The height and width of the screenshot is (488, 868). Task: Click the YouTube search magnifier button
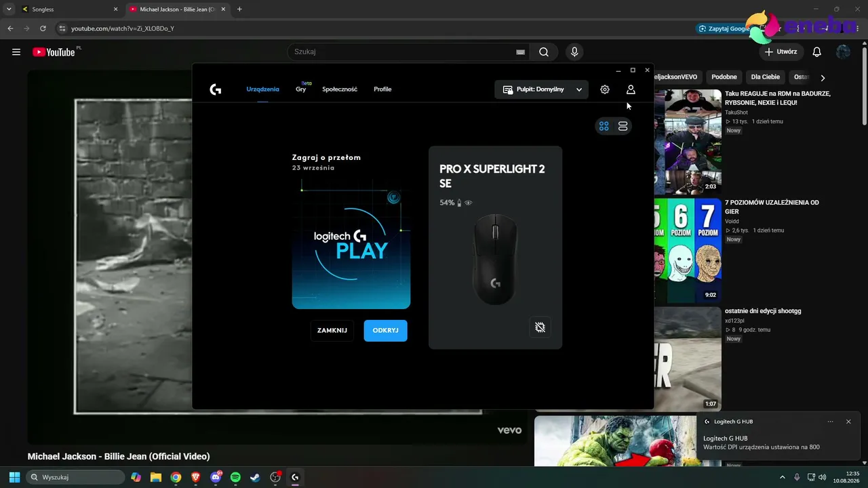point(544,52)
